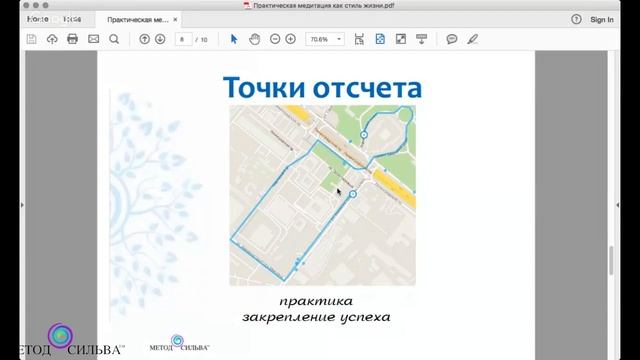Switch to the Home tab
The height and width of the screenshot is (360, 640).
[38, 19]
